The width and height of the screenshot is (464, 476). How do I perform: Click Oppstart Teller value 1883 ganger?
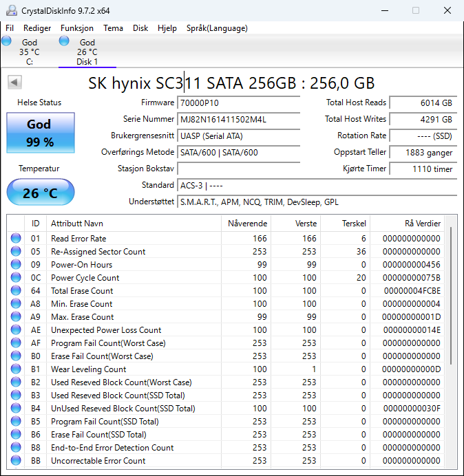(x=423, y=152)
